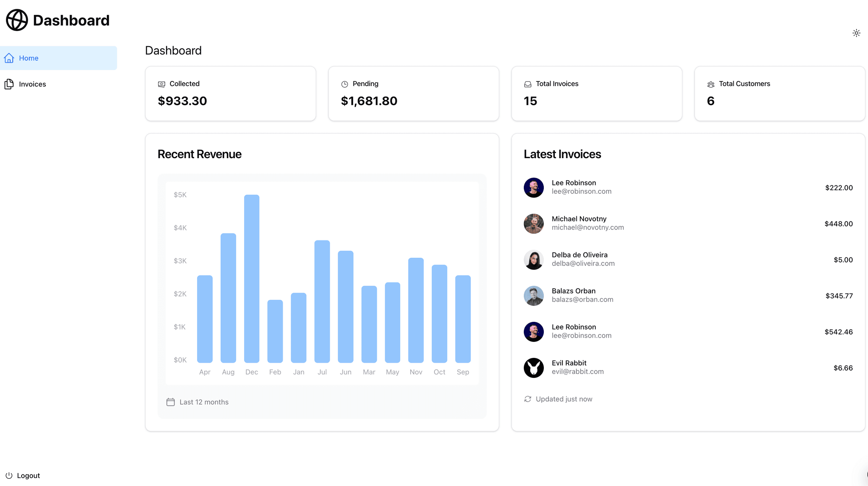Click the calendar icon next to Last 12 months
This screenshot has width=868, height=486.
click(x=170, y=402)
